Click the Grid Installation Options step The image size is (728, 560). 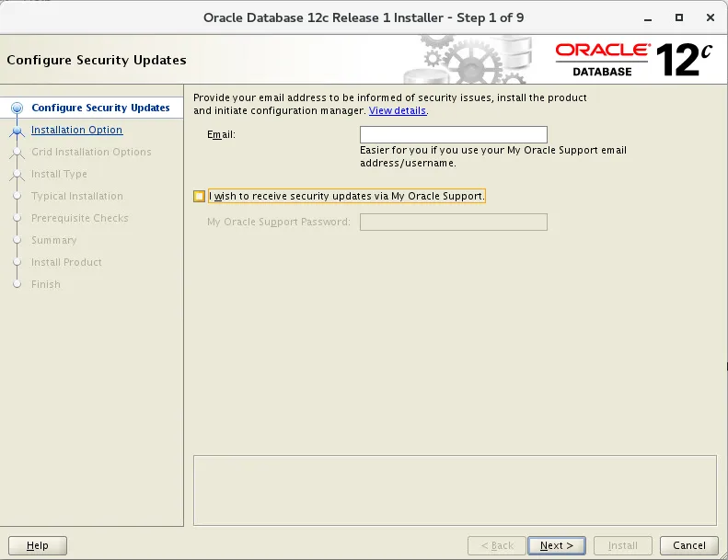point(91,152)
